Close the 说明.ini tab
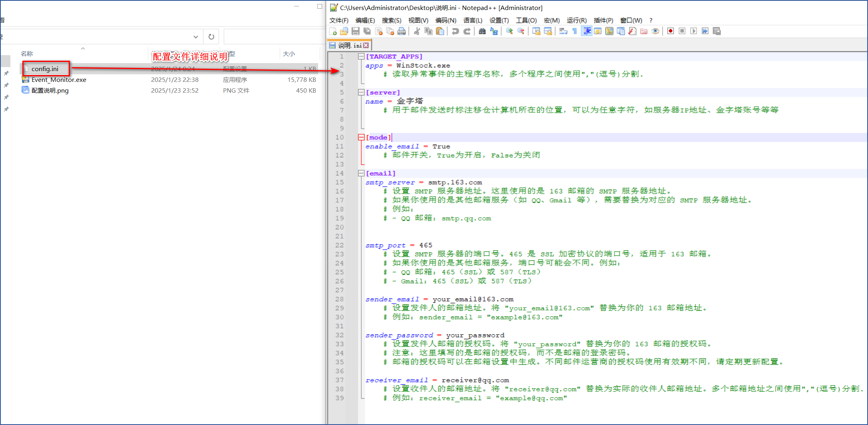 click(366, 46)
